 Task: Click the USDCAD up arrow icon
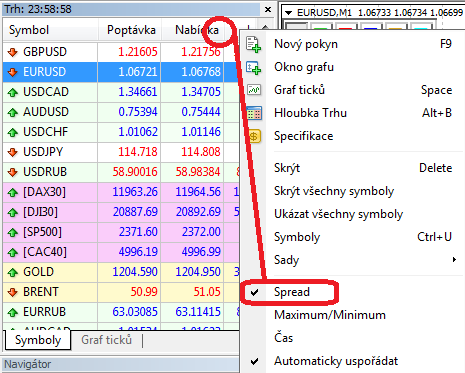[13, 92]
